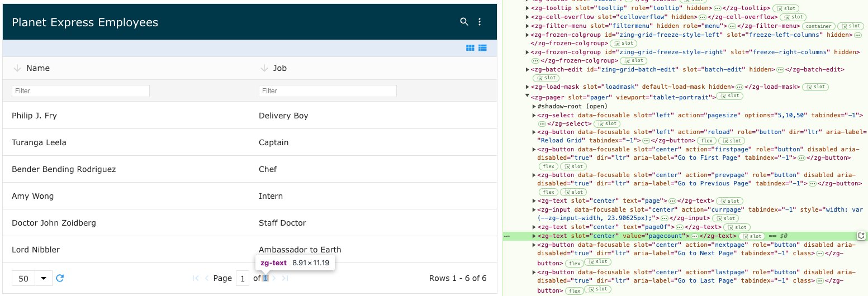Open the three-dot actions on highlighted DOM row
The width and height of the screenshot is (868, 296).
click(x=507, y=236)
